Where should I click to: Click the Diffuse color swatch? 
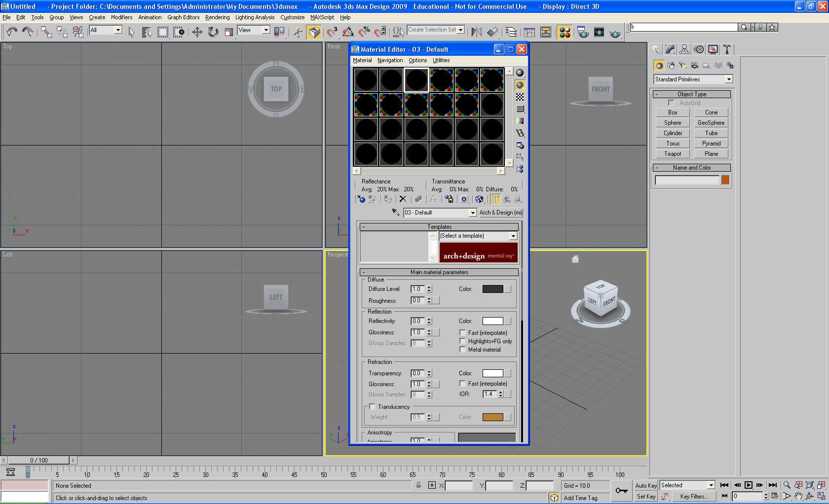click(x=492, y=289)
